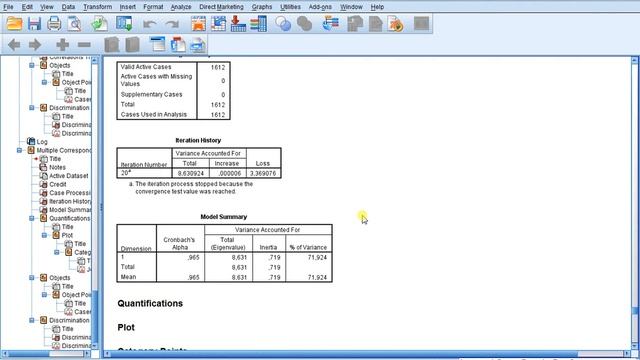The height and width of the screenshot is (360, 640).
Task: Open the Variables info icon
Action: [x=259, y=24]
